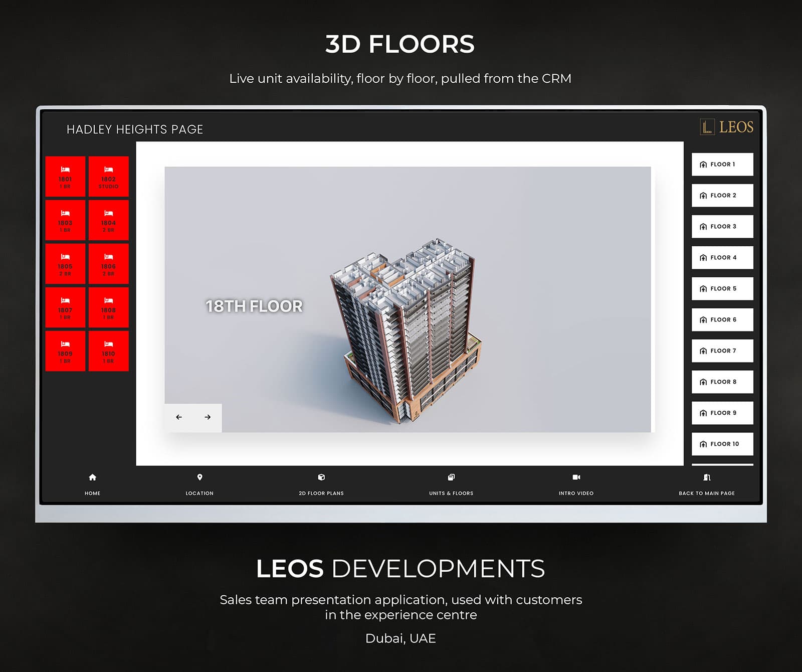
Task: Go to Floor 8
Action: 722,382
